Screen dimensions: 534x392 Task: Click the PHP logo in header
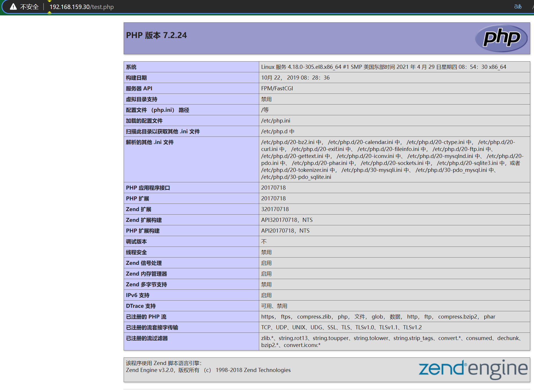pos(501,38)
